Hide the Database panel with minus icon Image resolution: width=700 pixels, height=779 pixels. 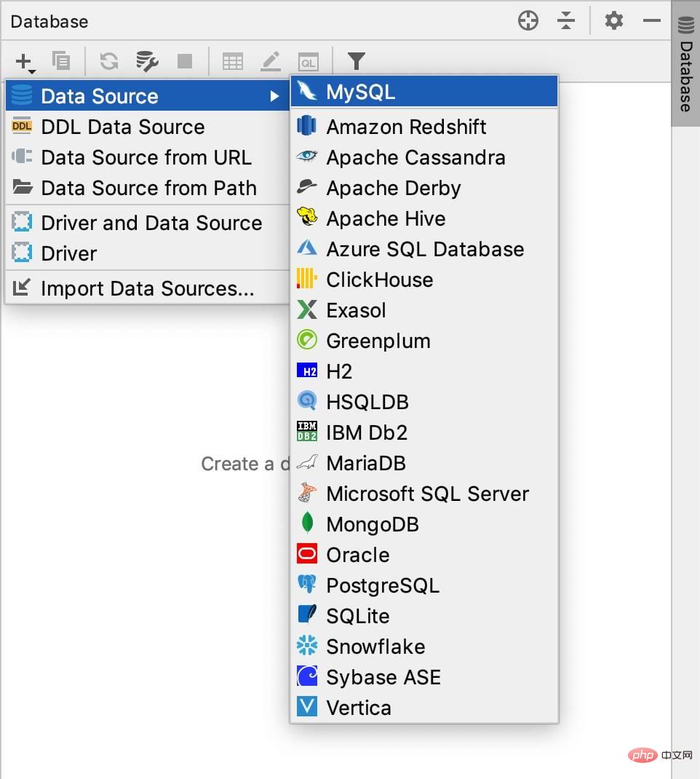tap(651, 21)
